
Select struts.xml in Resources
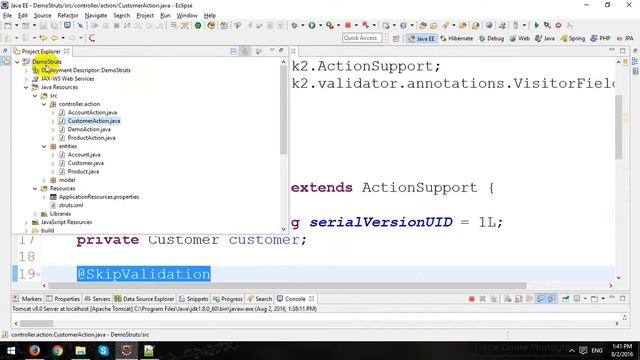pyautogui.click(x=71, y=205)
